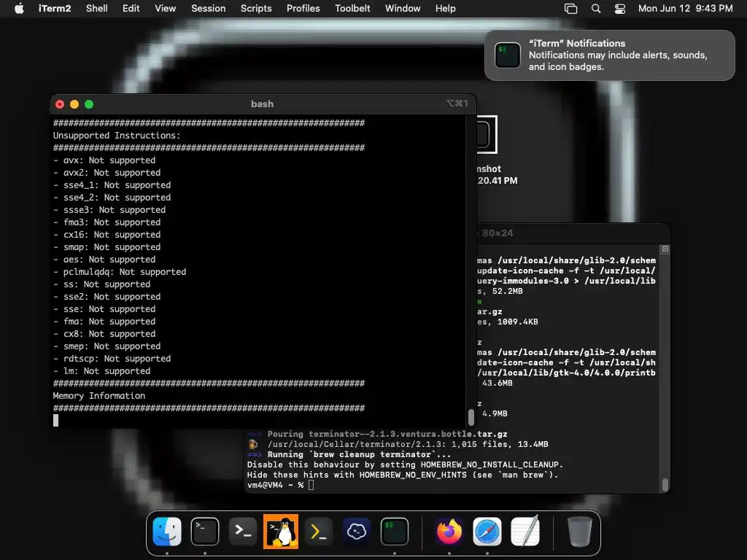The width and height of the screenshot is (747, 560).
Task: Open the iTerm2 application menu
Action: [x=54, y=9]
